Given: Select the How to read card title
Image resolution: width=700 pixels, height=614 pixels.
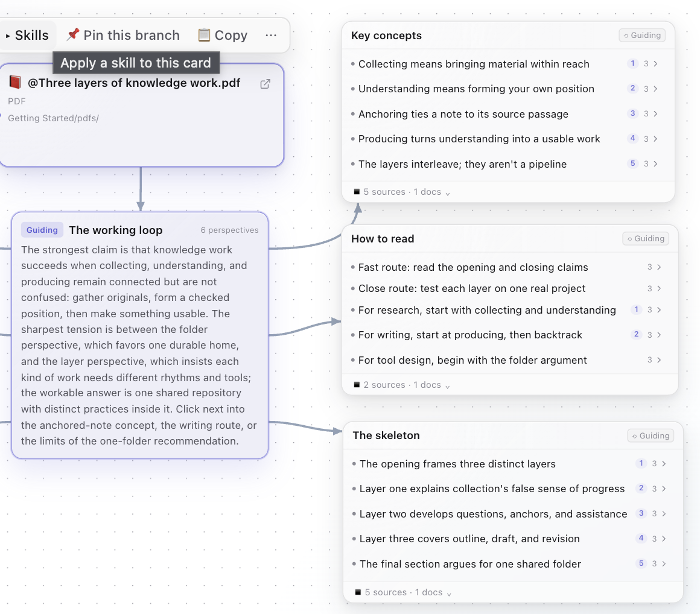Looking at the screenshot, I should click(x=383, y=239).
